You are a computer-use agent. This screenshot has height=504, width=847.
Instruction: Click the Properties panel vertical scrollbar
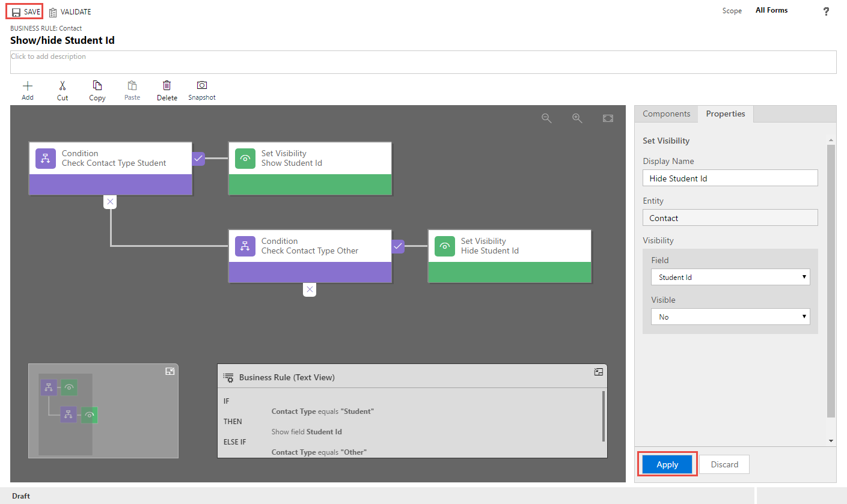pyautogui.click(x=831, y=281)
